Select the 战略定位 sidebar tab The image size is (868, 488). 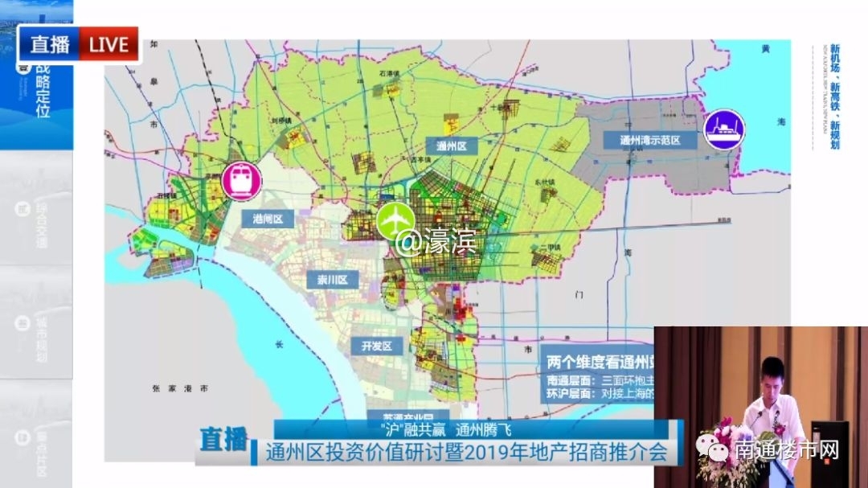click(37, 90)
